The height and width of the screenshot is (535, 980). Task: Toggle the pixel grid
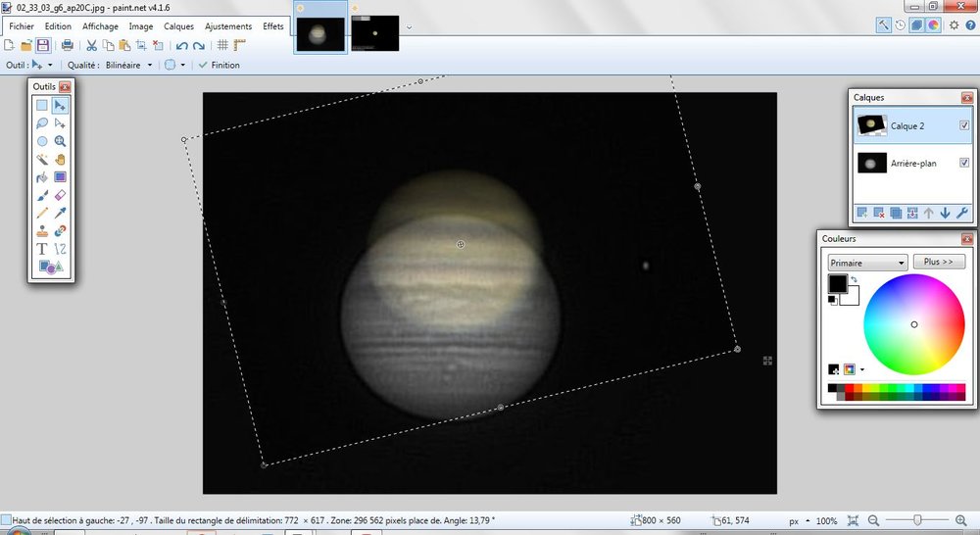click(222, 45)
